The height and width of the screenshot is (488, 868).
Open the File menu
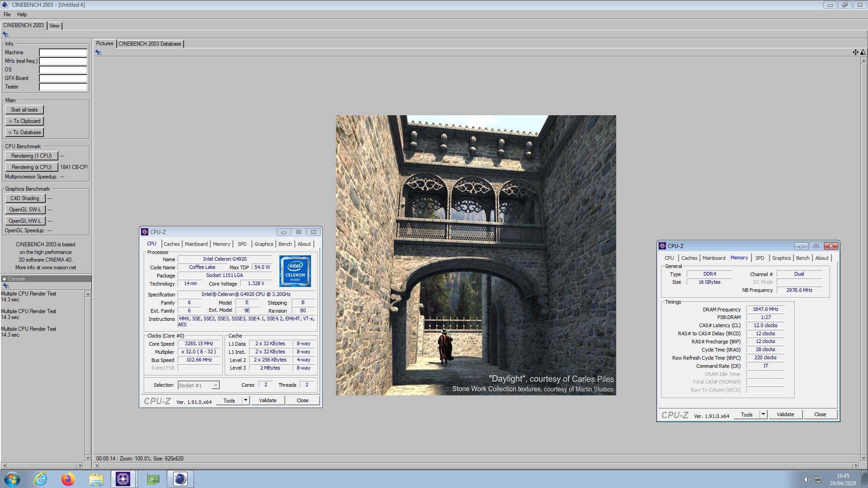[x=7, y=14]
